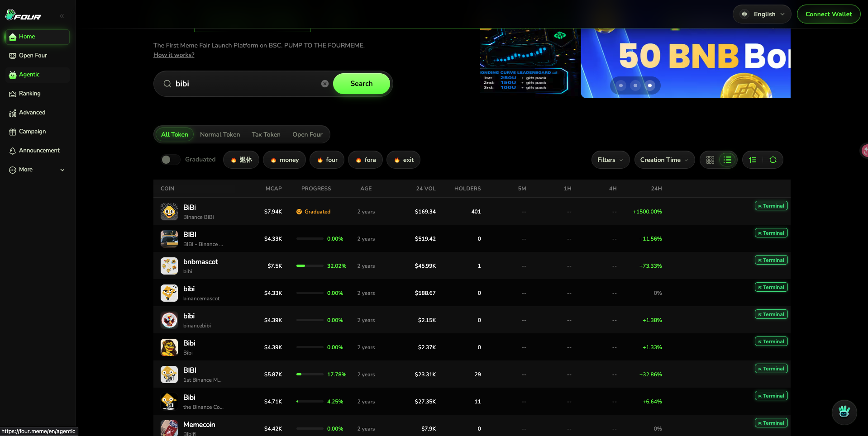This screenshot has width=868, height=436.
Task: Click the binancebibi token avatar
Action: point(169,320)
